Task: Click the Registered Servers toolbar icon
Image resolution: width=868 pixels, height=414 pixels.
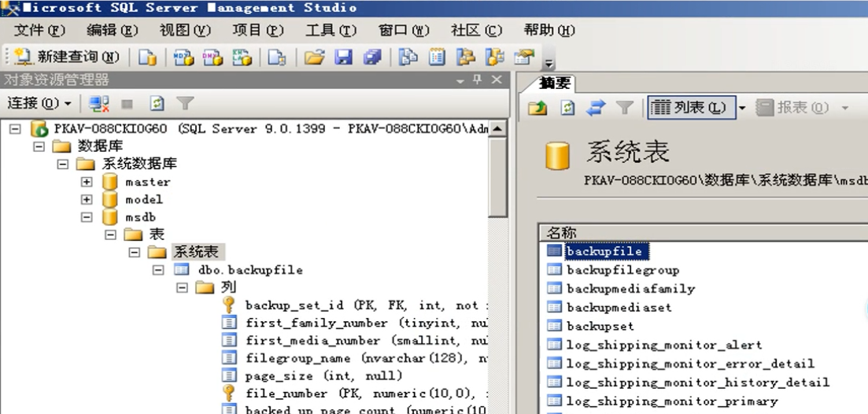Action: tap(408, 57)
